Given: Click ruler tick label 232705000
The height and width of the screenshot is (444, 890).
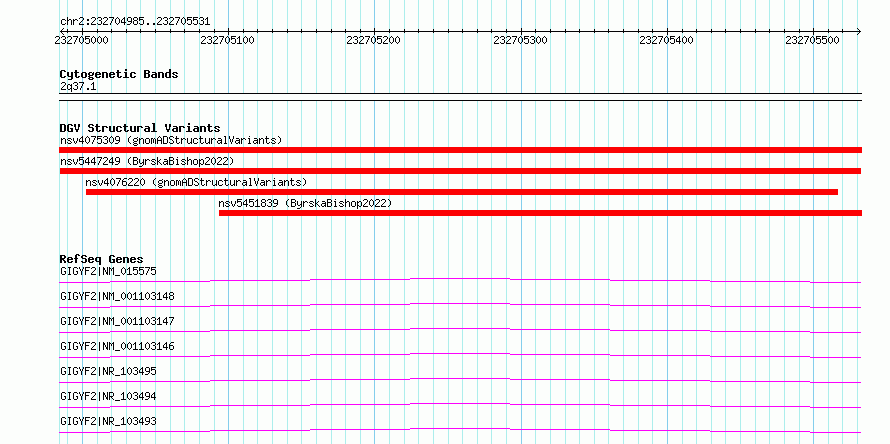Looking at the screenshot, I should (x=82, y=40).
